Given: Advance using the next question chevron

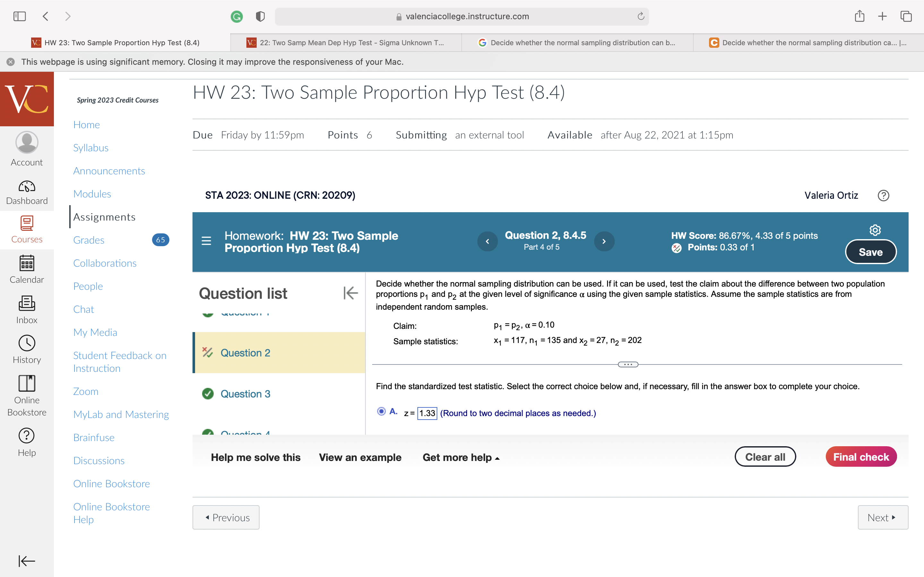Looking at the screenshot, I should pyautogui.click(x=604, y=241).
